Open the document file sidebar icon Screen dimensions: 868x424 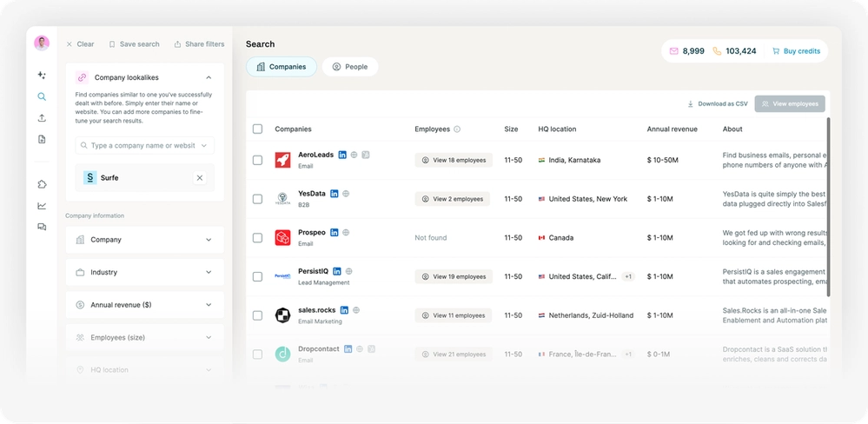(x=42, y=140)
